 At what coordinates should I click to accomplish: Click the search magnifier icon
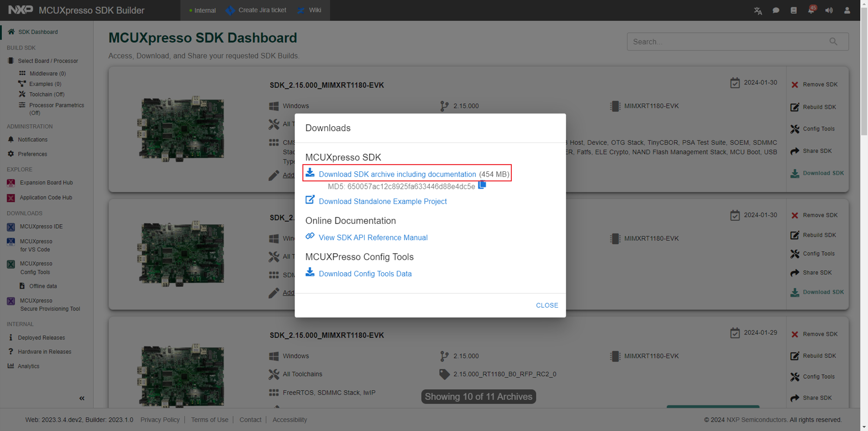click(x=833, y=42)
